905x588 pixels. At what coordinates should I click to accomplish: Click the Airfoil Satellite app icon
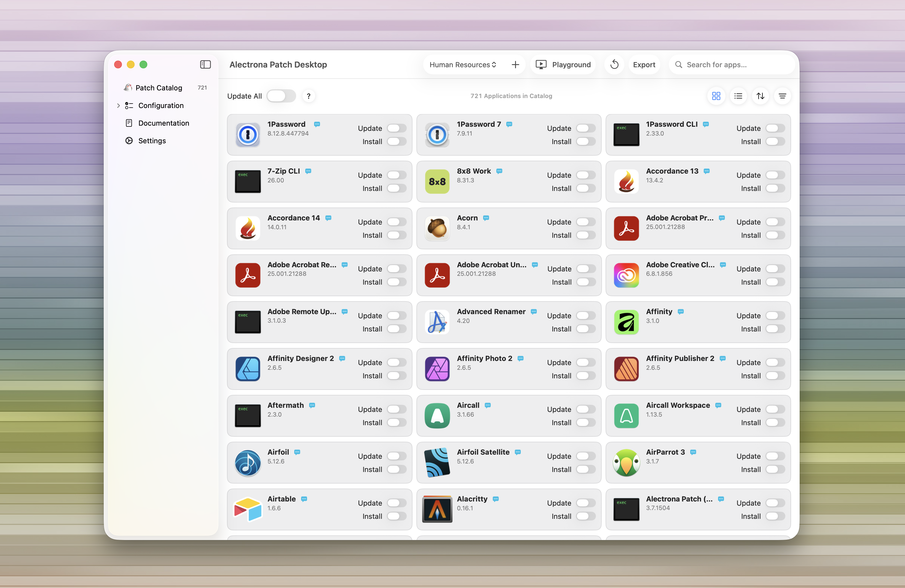(437, 463)
